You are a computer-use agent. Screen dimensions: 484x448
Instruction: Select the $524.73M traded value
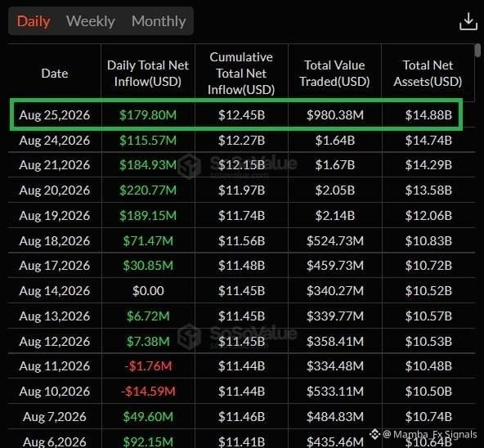[335, 241]
